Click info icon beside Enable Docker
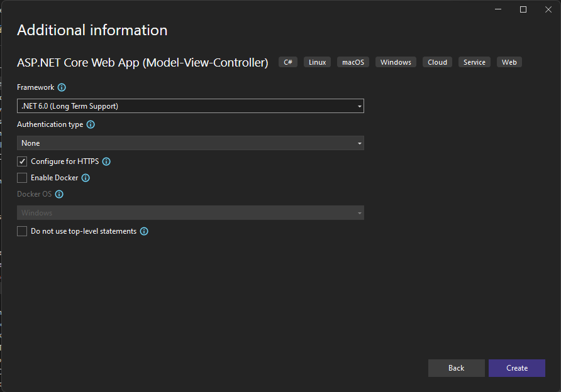The height and width of the screenshot is (392, 561). [86, 178]
